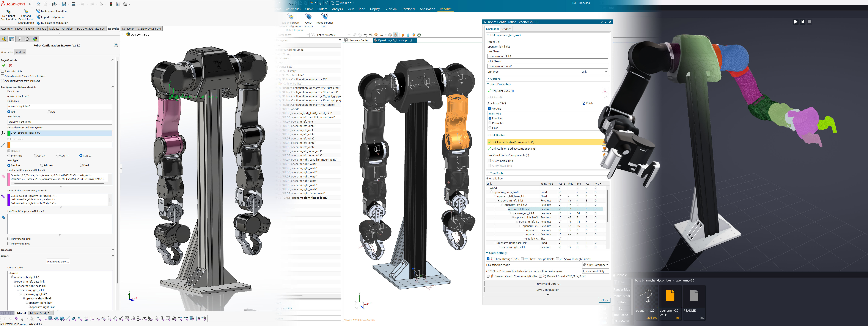
Task: Click the Link/Joint CSYS picker icon in NX dialog
Action: [605, 91]
